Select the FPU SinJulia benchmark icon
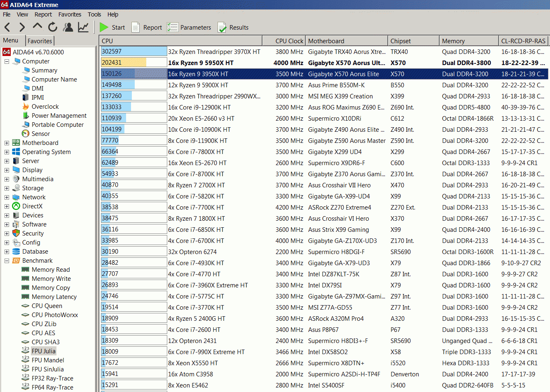This screenshot has width=550, height=392. tap(26, 369)
